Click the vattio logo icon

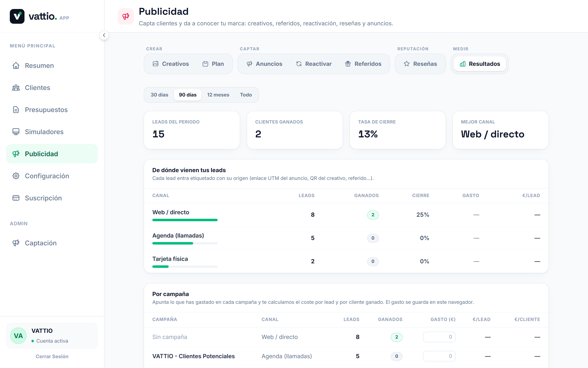17,16
